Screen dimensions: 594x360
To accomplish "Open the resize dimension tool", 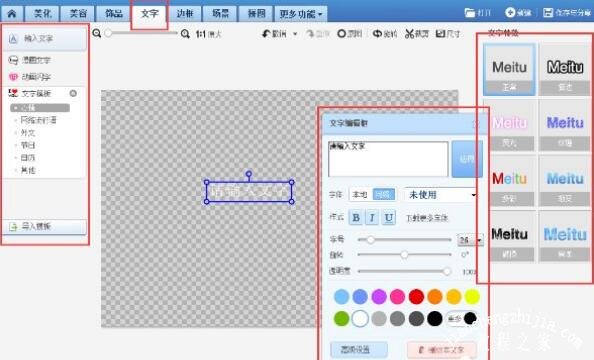I will coord(440,34).
